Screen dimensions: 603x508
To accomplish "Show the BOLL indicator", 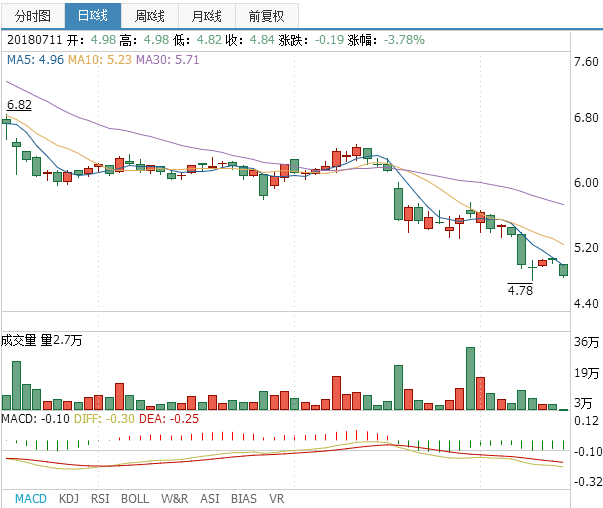I will [x=135, y=499].
